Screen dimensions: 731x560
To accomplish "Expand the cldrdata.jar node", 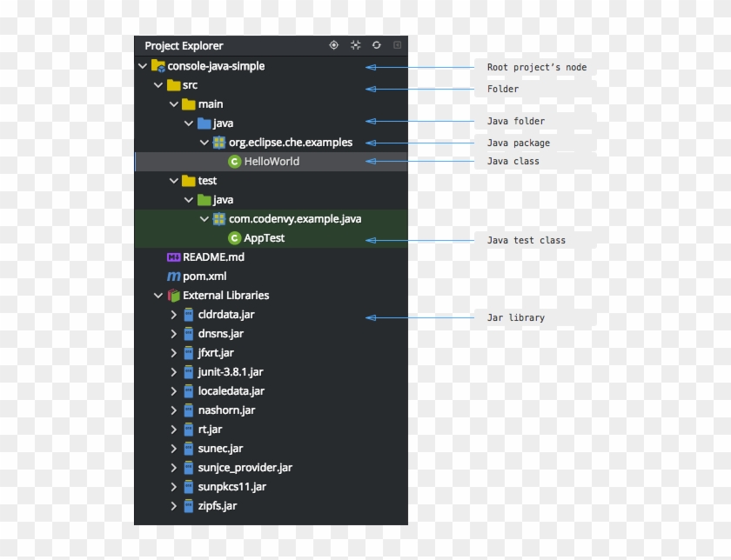I will (x=173, y=315).
